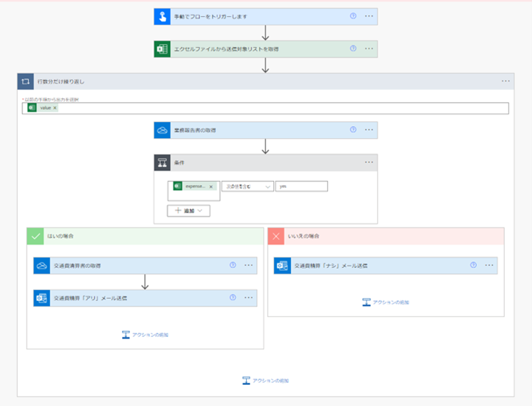Open the ellipsis menu of the 行数分だけ繰り返し loop

tap(505, 81)
